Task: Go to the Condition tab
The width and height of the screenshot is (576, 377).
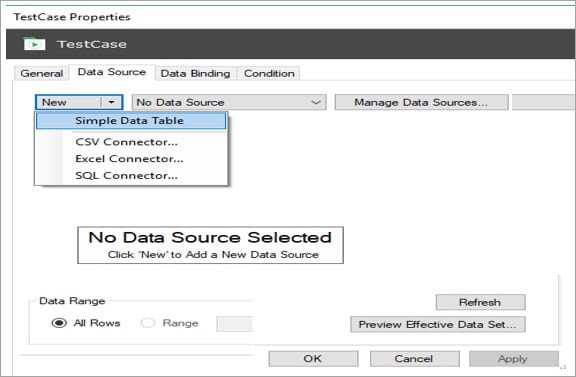Action: click(x=269, y=73)
